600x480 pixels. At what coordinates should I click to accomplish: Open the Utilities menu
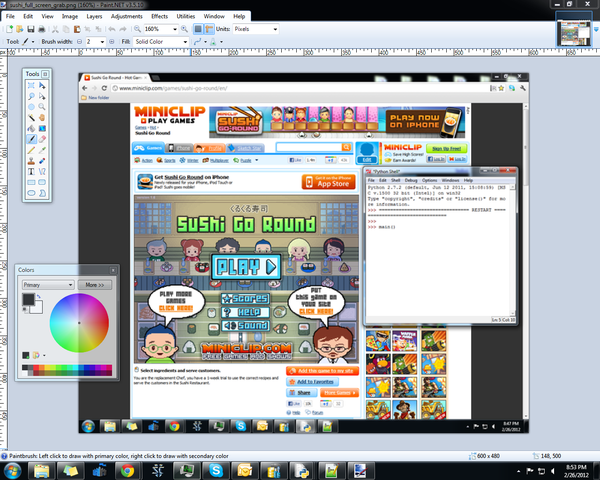tap(186, 16)
